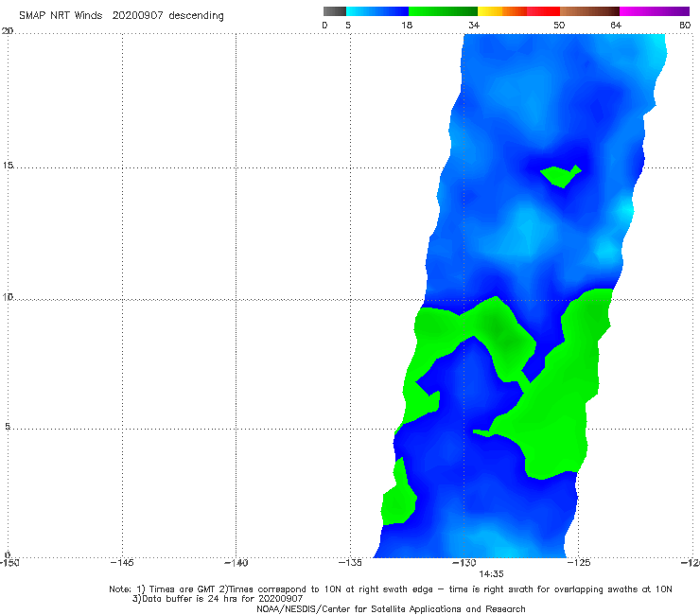Click the 'Data buffer is 24 hrs' note

[218, 599]
